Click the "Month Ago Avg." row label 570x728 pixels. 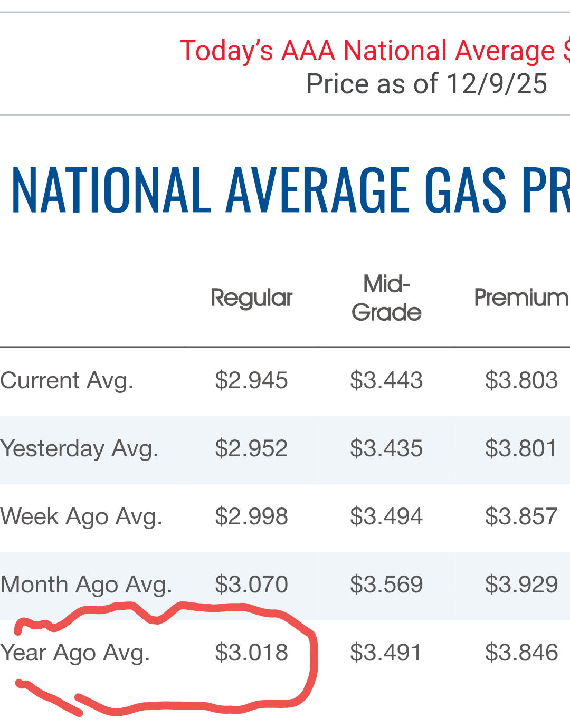pyautogui.click(x=86, y=585)
